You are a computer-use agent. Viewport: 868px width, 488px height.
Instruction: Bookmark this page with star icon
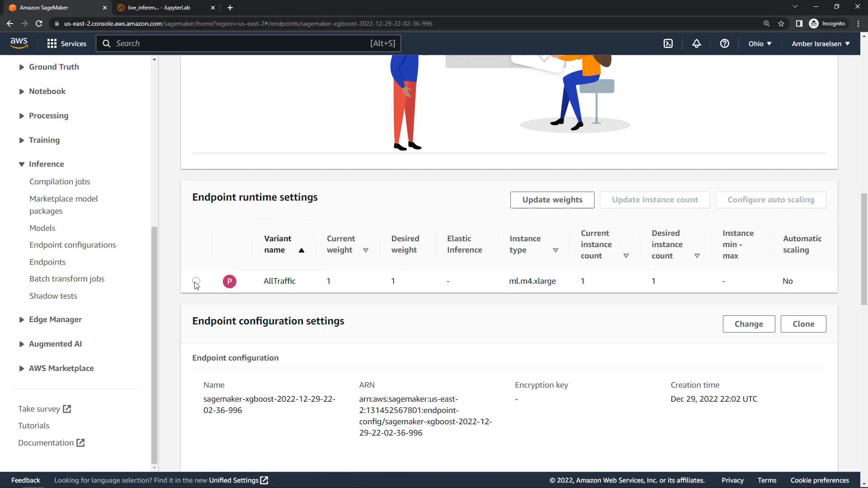(x=781, y=23)
